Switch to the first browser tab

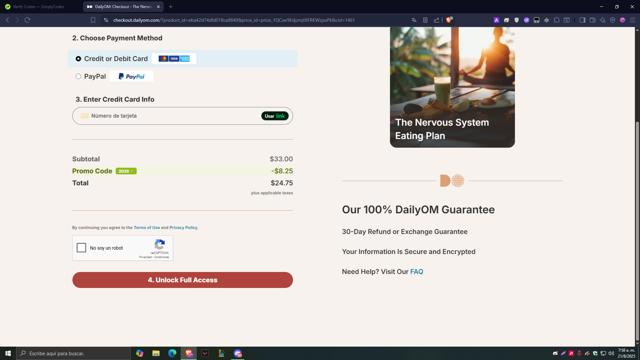pos(39,7)
